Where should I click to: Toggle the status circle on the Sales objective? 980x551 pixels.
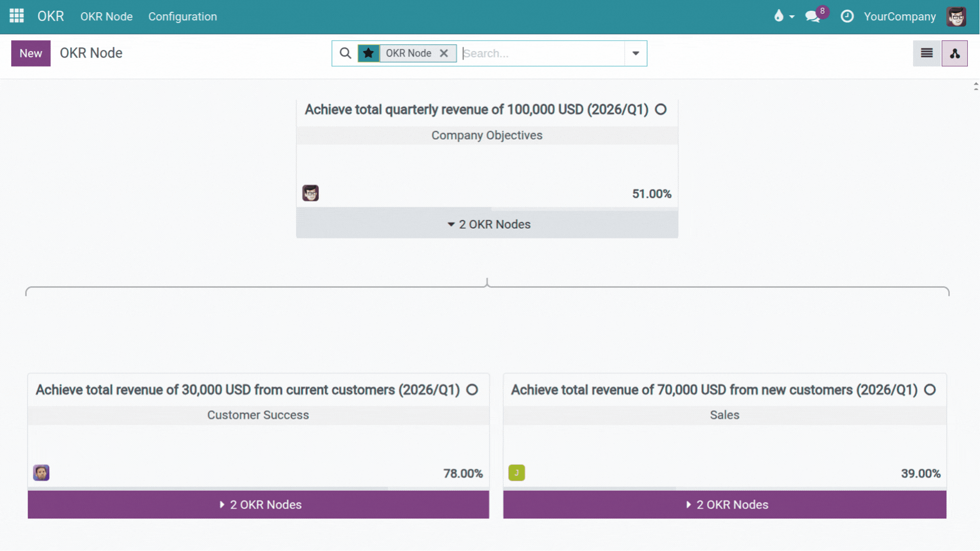[929, 389]
